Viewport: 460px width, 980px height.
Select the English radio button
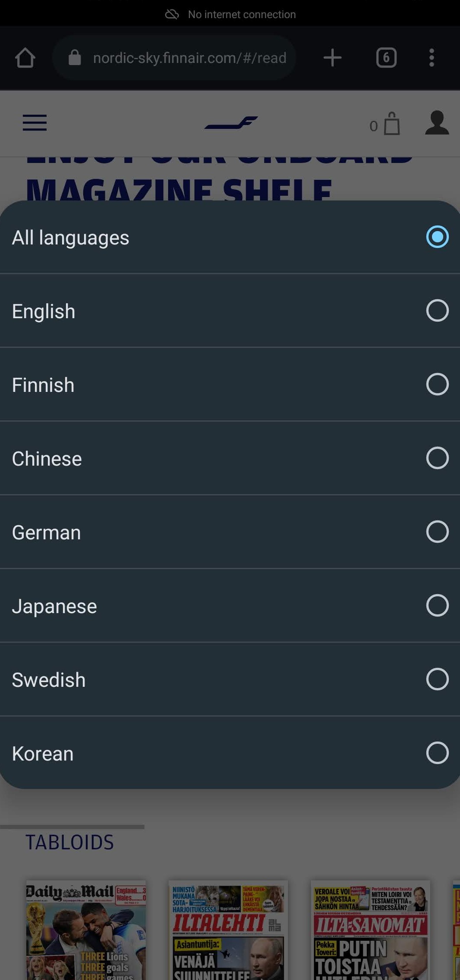(x=437, y=310)
